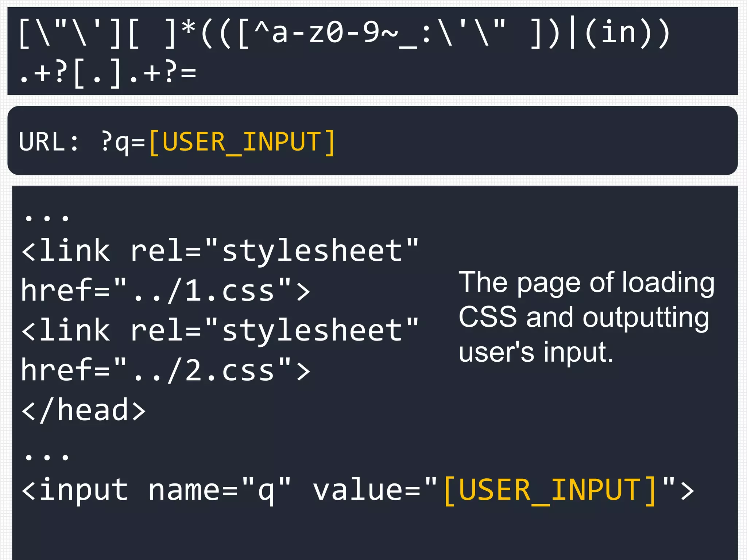Click the first ellipsis above link tags

[x=46, y=218]
